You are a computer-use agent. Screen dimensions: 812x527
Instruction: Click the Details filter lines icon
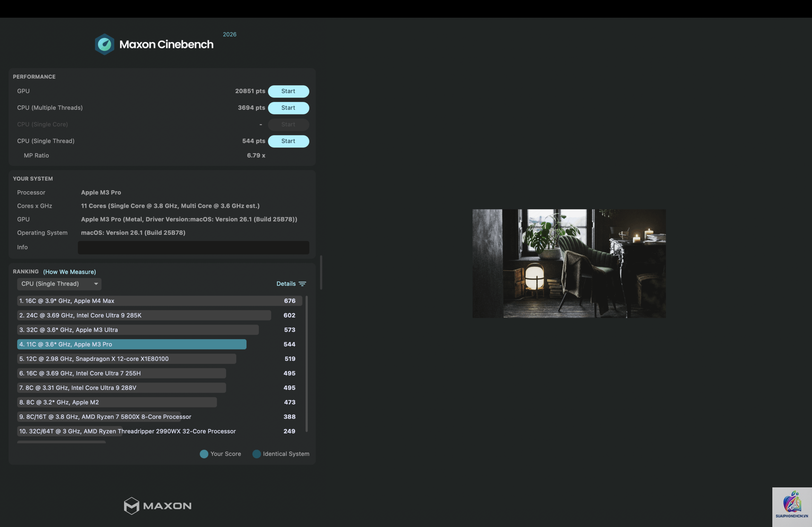pyautogui.click(x=302, y=284)
